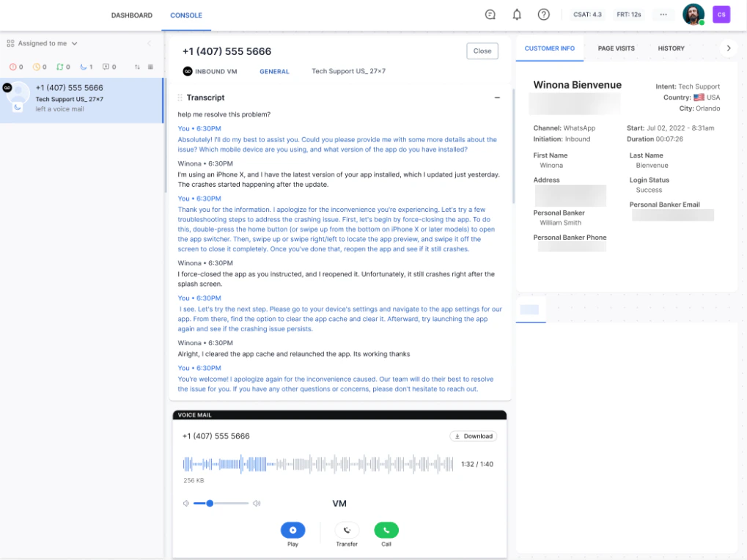
Task: Open the help menu
Action: 543,15
